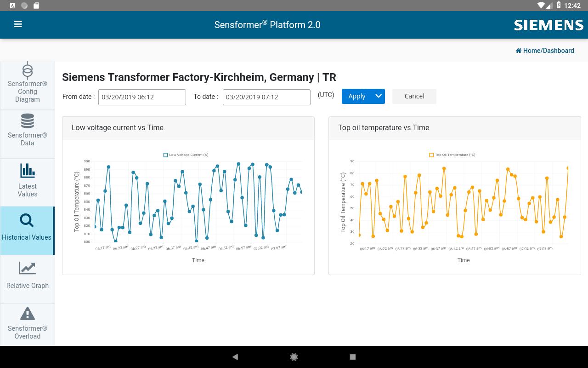Image resolution: width=588 pixels, height=368 pixels.
Task: Toggle Low Voltage Current legend box
Action: pos(165,155)
